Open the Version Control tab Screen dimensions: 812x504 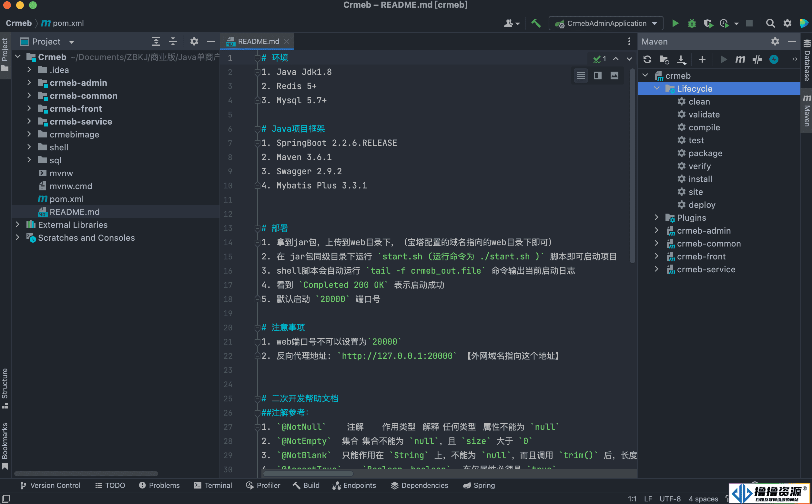(x=50, y=485)
